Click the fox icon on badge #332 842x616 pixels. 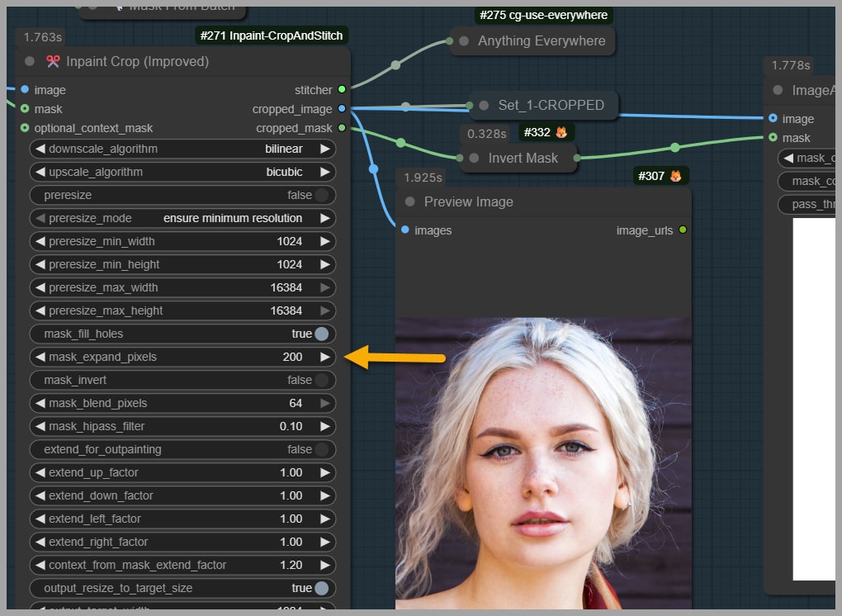click(561, 132)
